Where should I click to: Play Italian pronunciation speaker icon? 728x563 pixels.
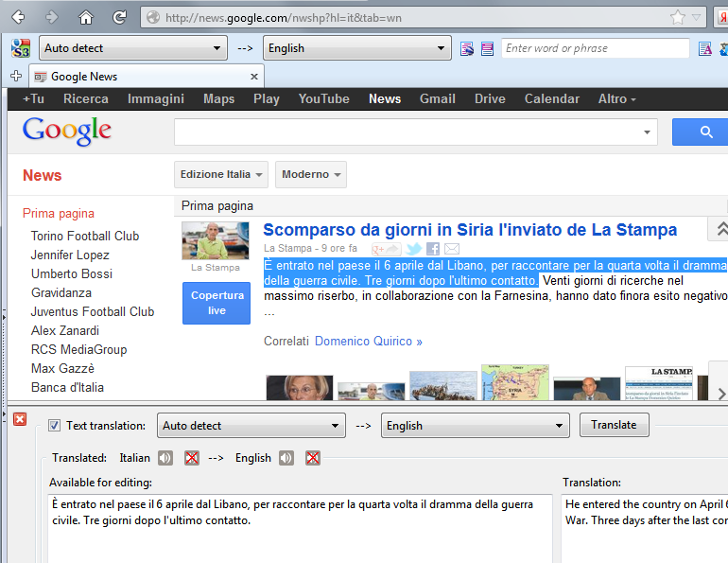coord(165,458)
